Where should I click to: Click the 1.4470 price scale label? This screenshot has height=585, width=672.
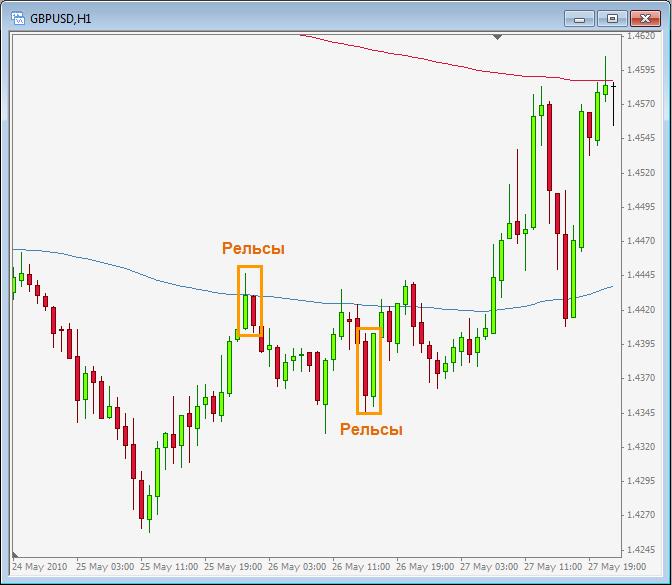point(641,241)
